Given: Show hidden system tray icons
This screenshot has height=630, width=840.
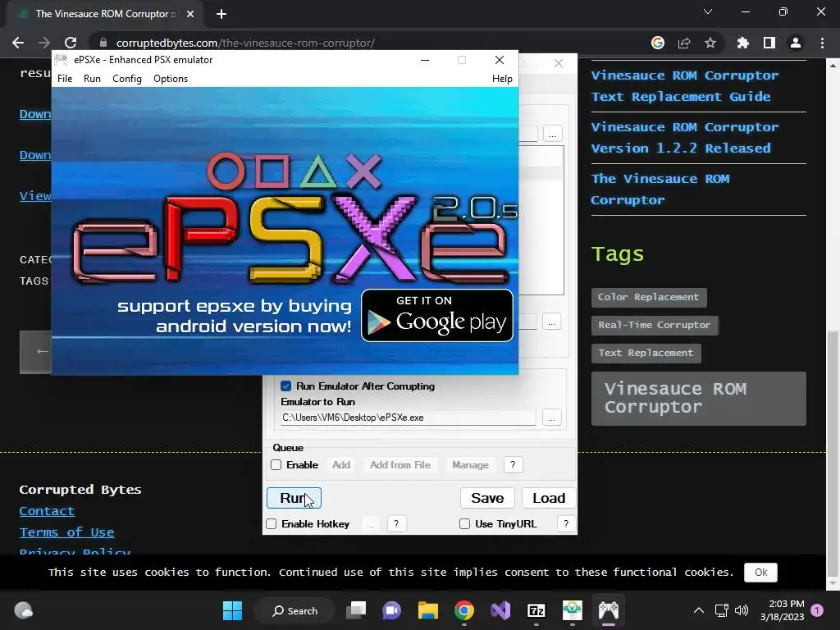Looking at the screenshot, I should pos(699,610).
